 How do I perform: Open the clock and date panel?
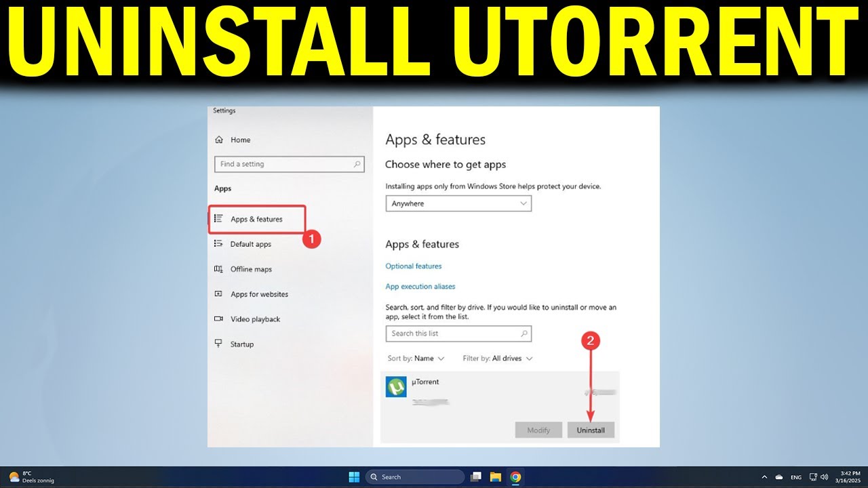click(848, 477)
